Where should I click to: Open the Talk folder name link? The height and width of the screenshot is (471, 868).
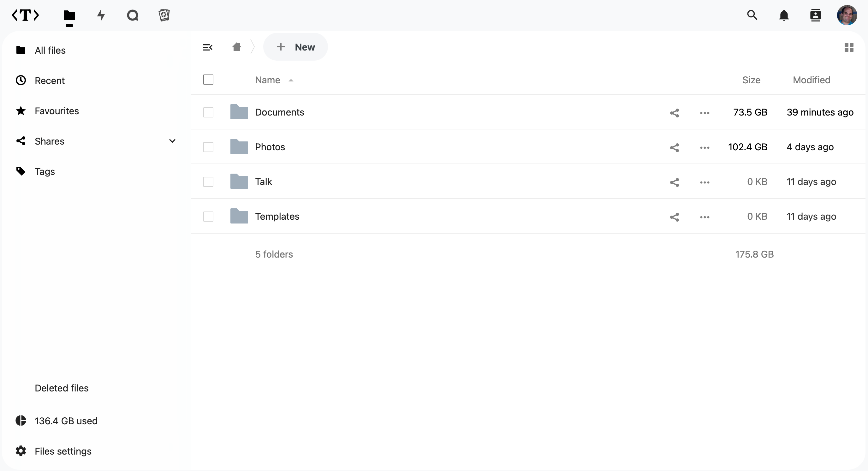(x=264, y=182)
